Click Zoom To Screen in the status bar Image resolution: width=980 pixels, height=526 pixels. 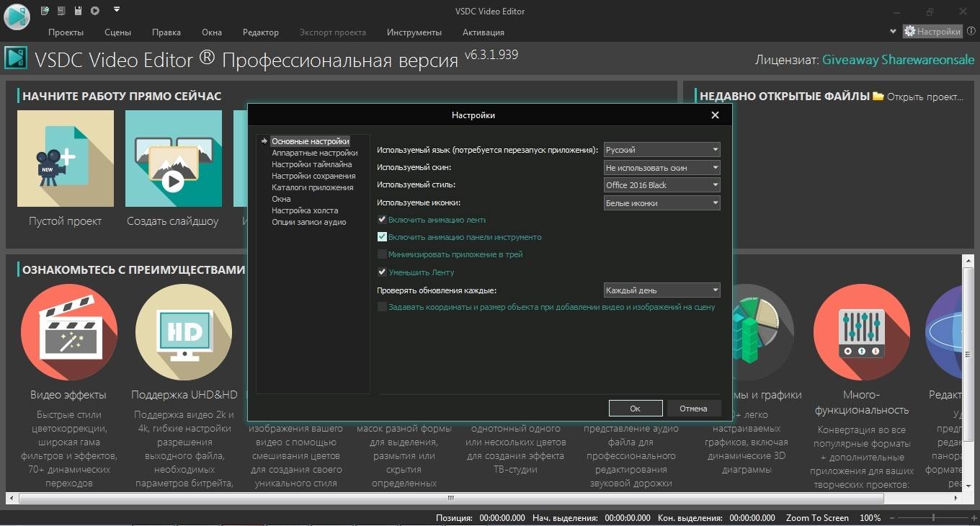(817, 517)
